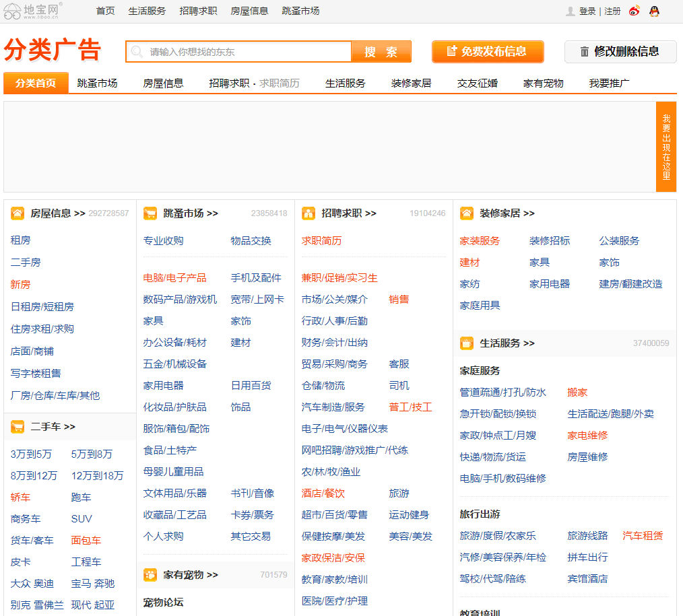Expand 装修家居 >> section header
This screenshot has width=683, height=616.
pos(507,213)
